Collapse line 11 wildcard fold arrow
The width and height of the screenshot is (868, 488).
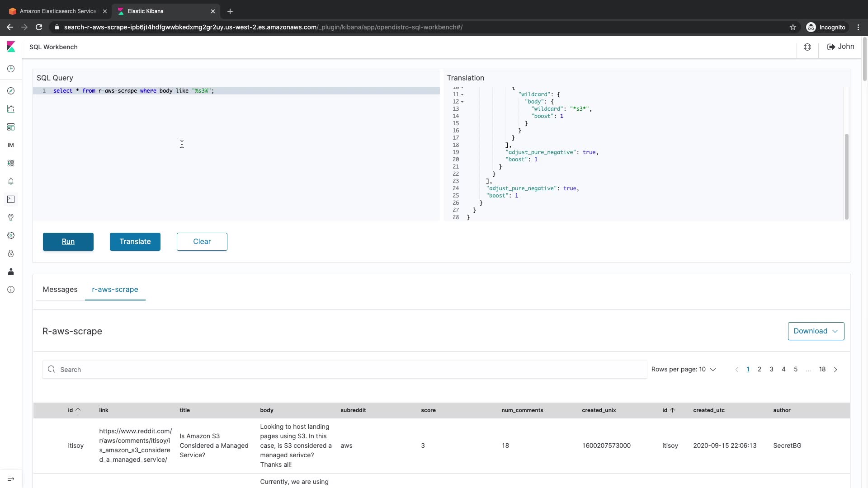[462, 94]
